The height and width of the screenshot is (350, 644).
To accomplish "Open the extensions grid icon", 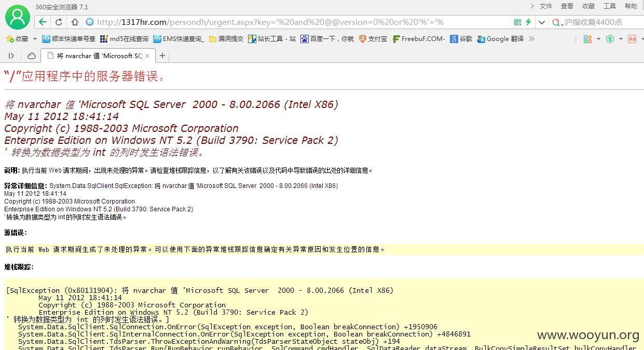I will click(587, 39).
